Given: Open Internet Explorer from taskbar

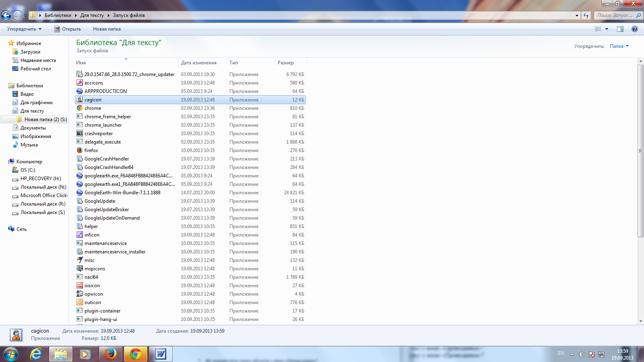Looking at the screenshot, I should 36,354.
